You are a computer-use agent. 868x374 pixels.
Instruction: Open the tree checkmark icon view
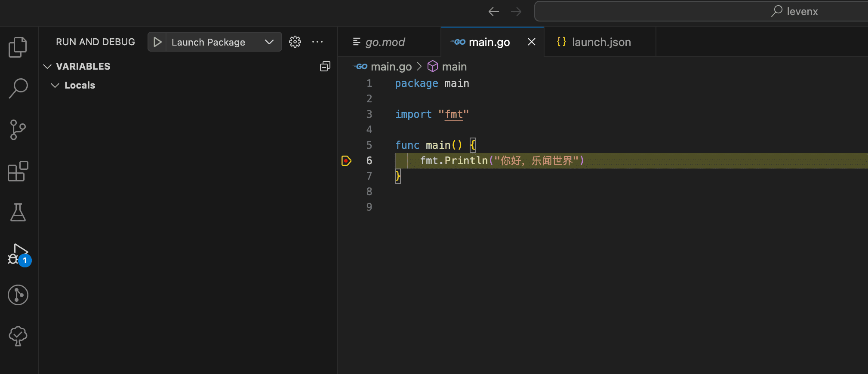18,336
